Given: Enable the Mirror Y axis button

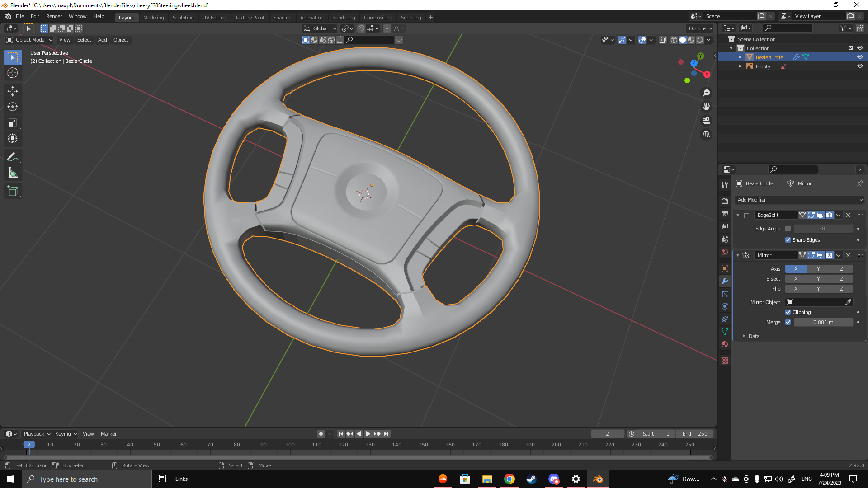Looking at the screenshot, I should tap(818, 269).
